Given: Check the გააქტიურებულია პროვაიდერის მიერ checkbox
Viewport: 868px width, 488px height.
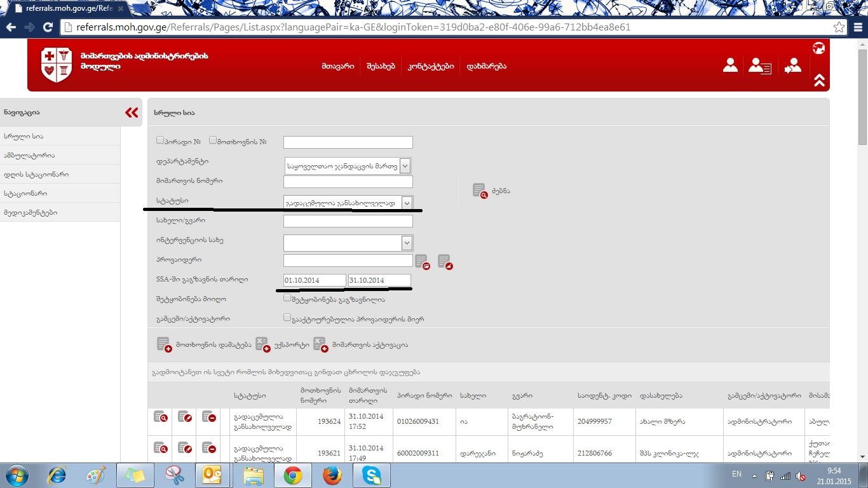Looking at the screenshot, I should [287, 318].
